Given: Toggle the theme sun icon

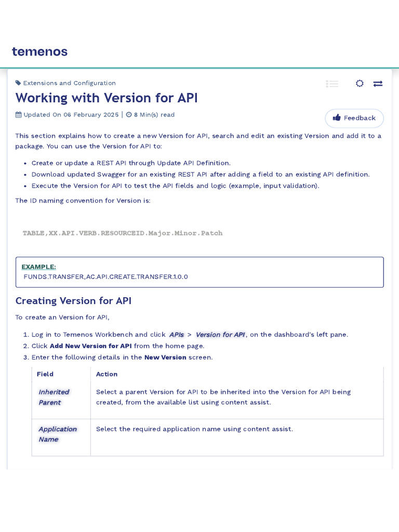Looking at the screenshot, I should (360, 84).
